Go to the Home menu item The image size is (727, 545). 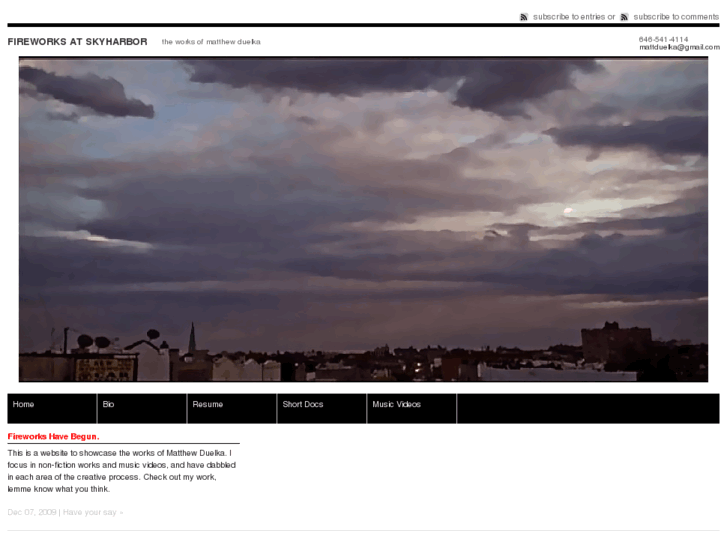[x=52, y=408]
